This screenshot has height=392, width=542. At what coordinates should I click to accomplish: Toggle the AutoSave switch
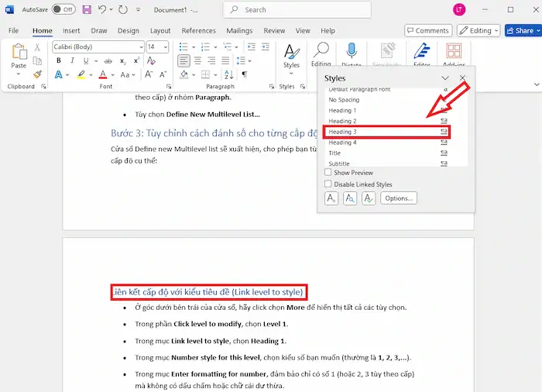63,10
